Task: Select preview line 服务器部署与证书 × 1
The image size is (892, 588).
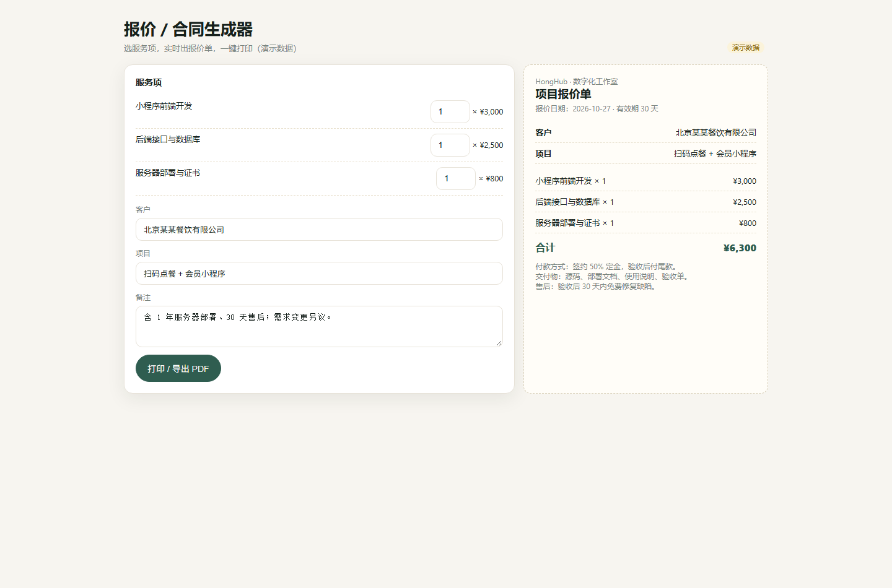Action: [575, 223]
